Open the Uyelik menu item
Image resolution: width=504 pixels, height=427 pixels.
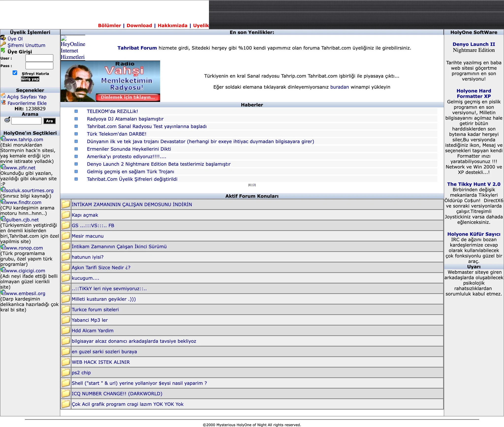[x=201, y=26]
